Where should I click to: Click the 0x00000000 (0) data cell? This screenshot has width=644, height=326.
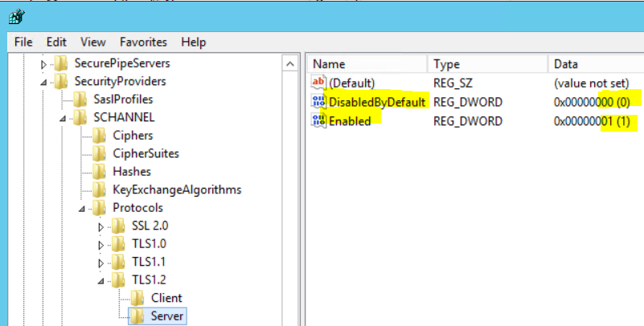592,102
